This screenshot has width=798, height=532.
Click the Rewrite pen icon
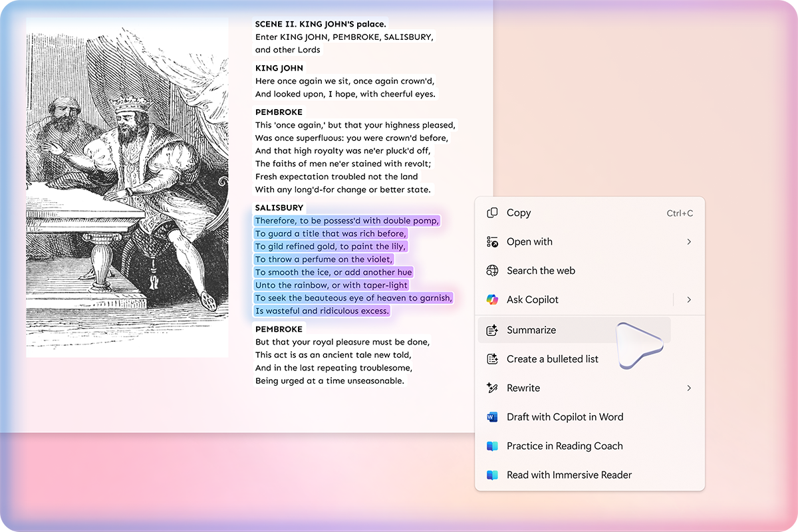pyautogui.click(x=492, y=388)
